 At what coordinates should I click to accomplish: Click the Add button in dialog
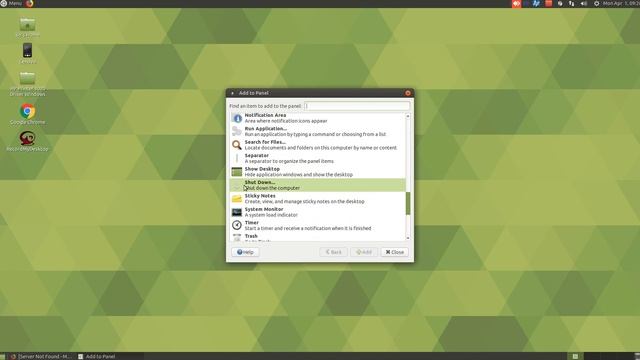pos(364,252)
